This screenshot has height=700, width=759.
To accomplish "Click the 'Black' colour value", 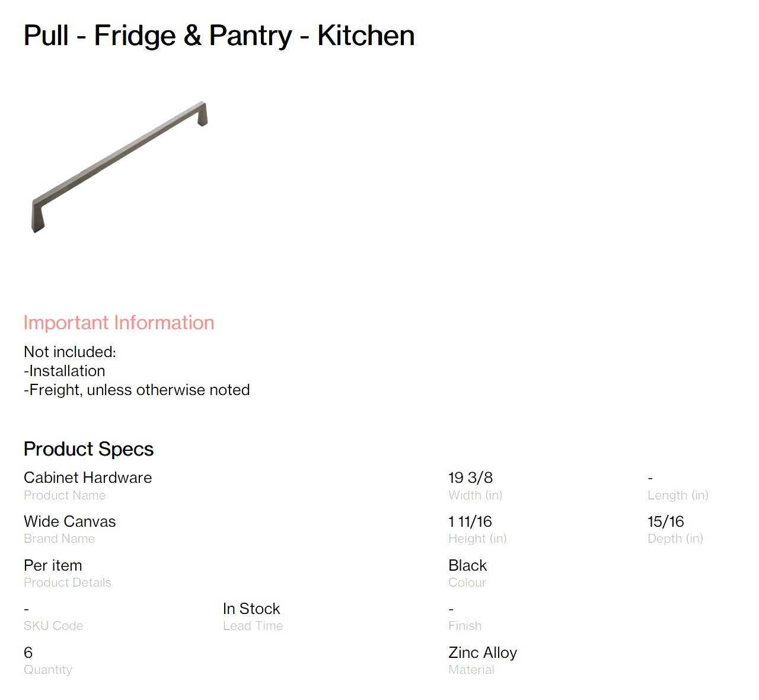I will tap(467, 565).
